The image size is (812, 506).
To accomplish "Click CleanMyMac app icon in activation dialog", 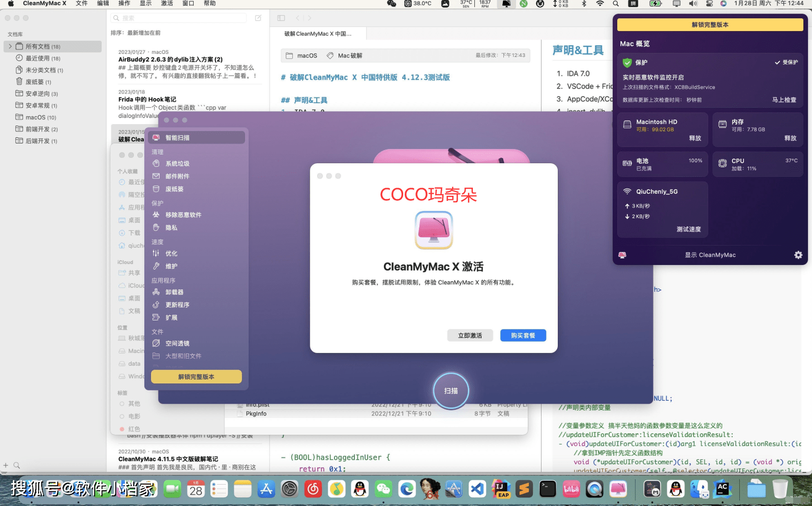I will pos(434,230).
